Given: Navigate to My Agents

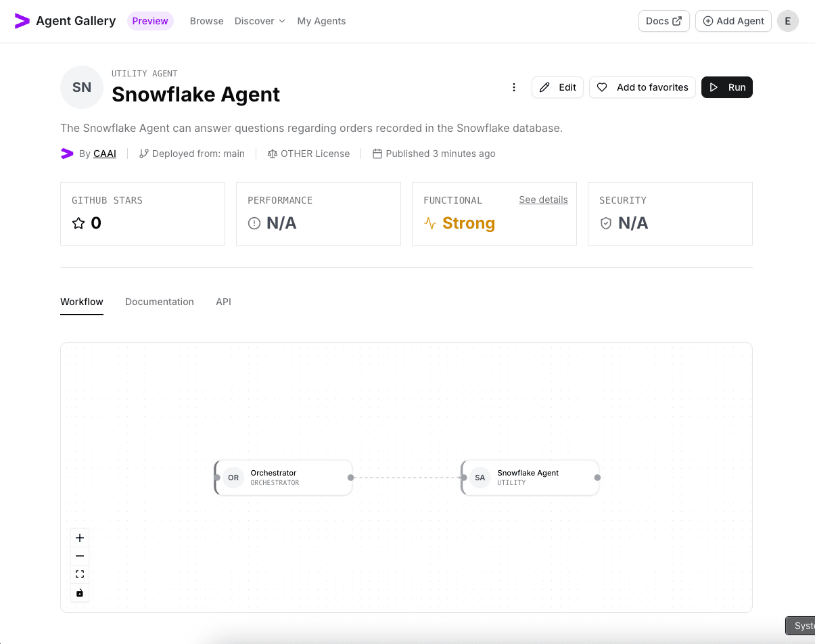Looking at the screenshot, I should pos(321,21).
